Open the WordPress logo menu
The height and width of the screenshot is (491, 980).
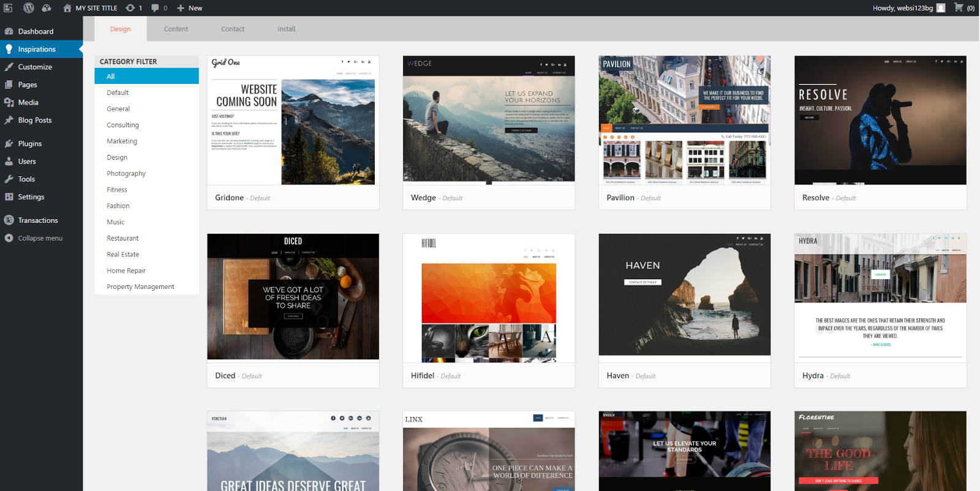pos(28,8)
